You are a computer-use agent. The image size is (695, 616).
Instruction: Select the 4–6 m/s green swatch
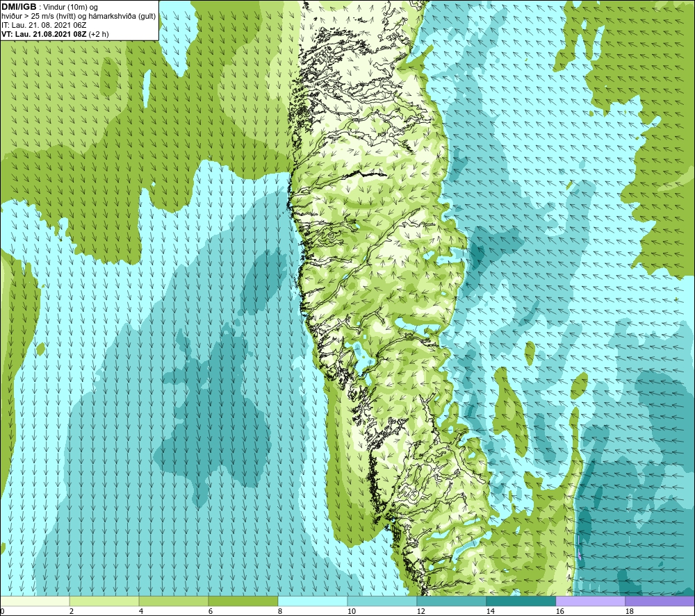click(174, 601)
